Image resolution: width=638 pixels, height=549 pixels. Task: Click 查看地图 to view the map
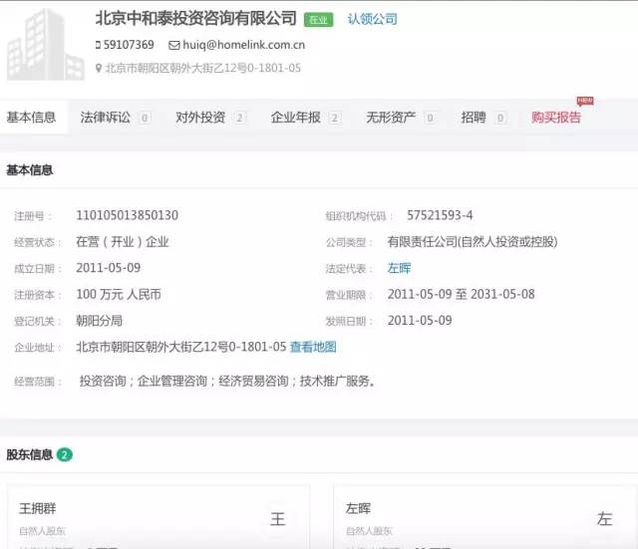tap(313, 347)
